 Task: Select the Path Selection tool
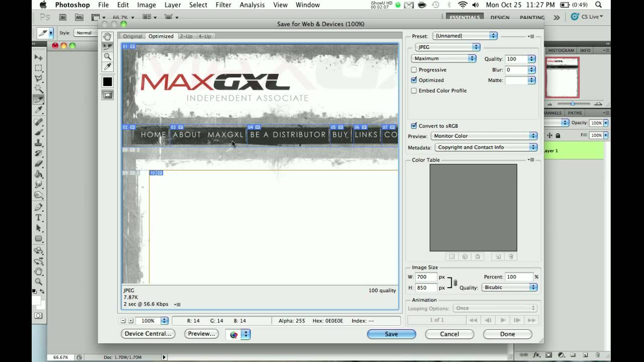39,228
